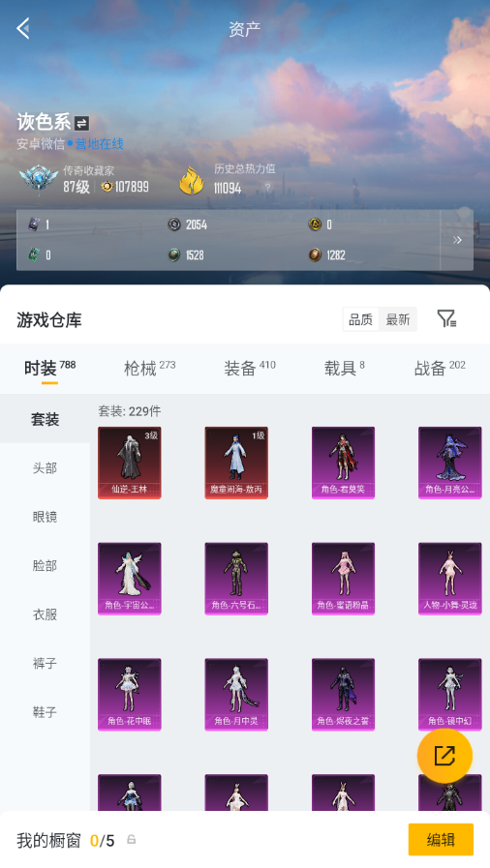The height and width of the screenshot is (868, 490).
Task: Sort by 最新
Action: 398,319
